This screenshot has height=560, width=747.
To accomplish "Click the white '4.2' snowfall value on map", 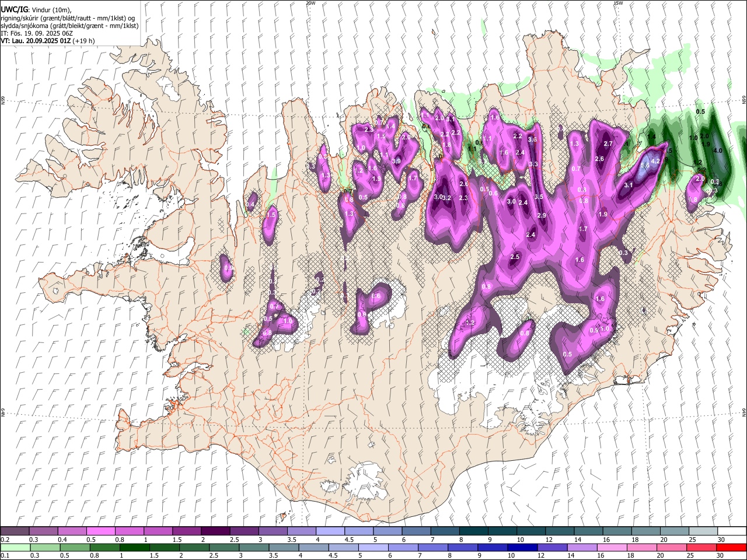I will (655, 162).
